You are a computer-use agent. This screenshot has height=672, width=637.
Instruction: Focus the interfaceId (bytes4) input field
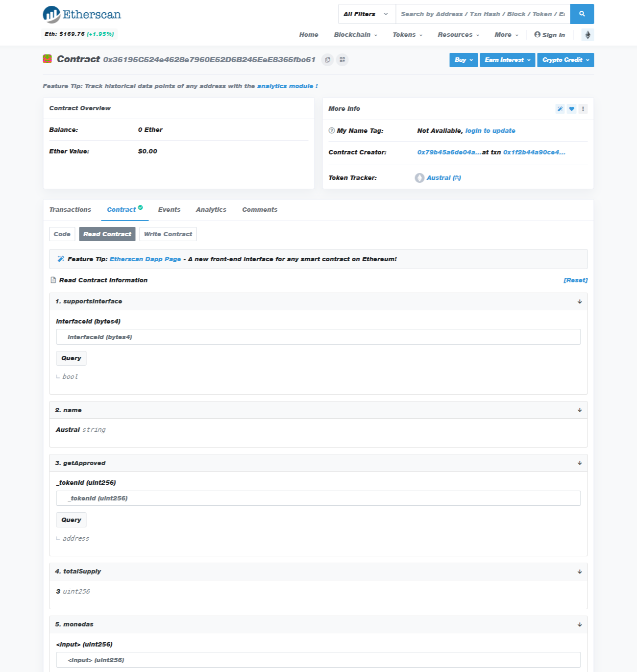pos(318,337)
